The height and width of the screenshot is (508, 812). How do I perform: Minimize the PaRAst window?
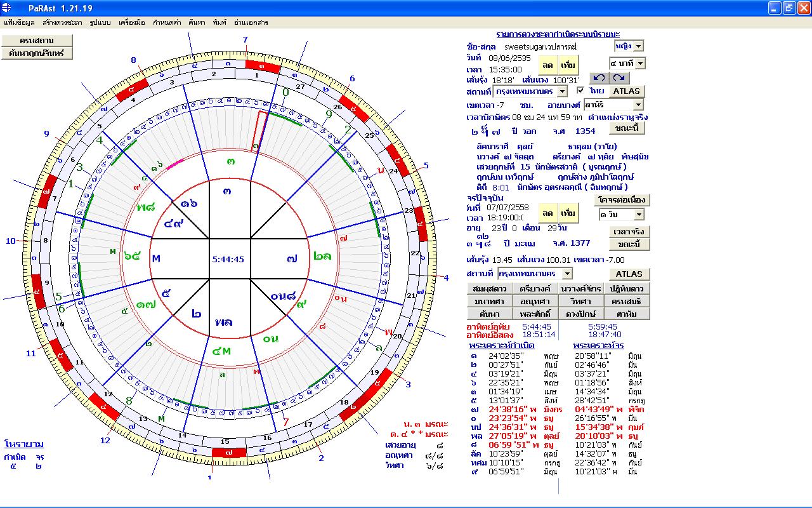775,8
